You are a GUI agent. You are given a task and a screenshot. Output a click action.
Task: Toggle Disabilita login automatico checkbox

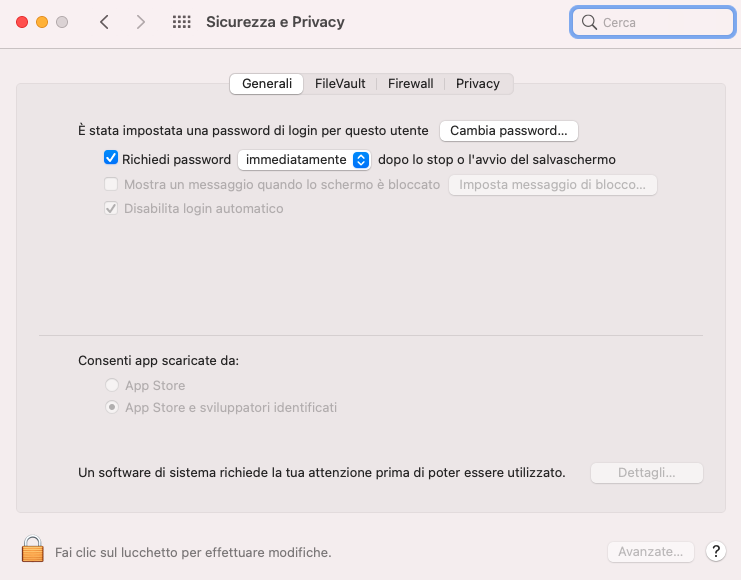point(111,208)
